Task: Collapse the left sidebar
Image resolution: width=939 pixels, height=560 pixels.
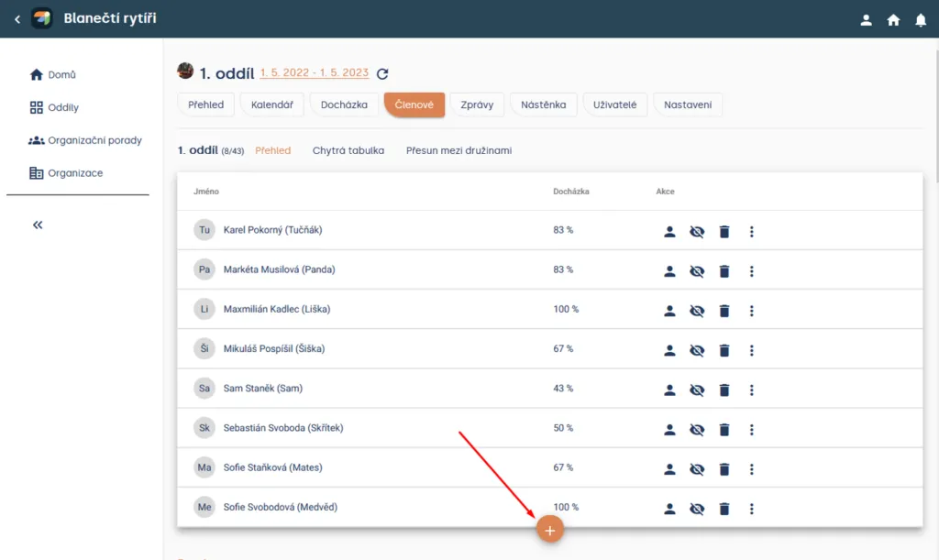Action: coord(38,225)
